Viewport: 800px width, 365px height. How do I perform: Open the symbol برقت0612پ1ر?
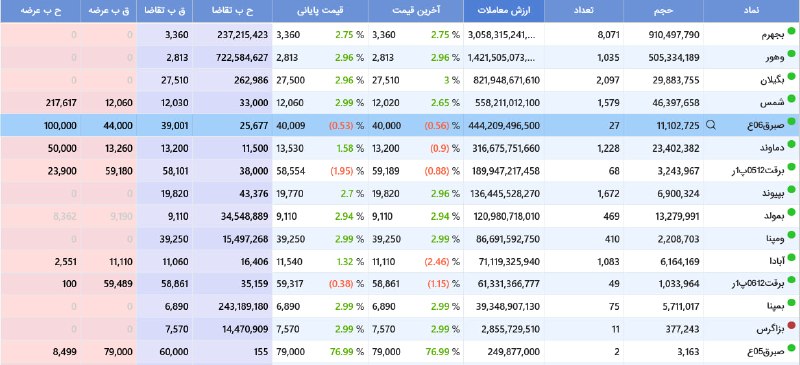point(758,284)
